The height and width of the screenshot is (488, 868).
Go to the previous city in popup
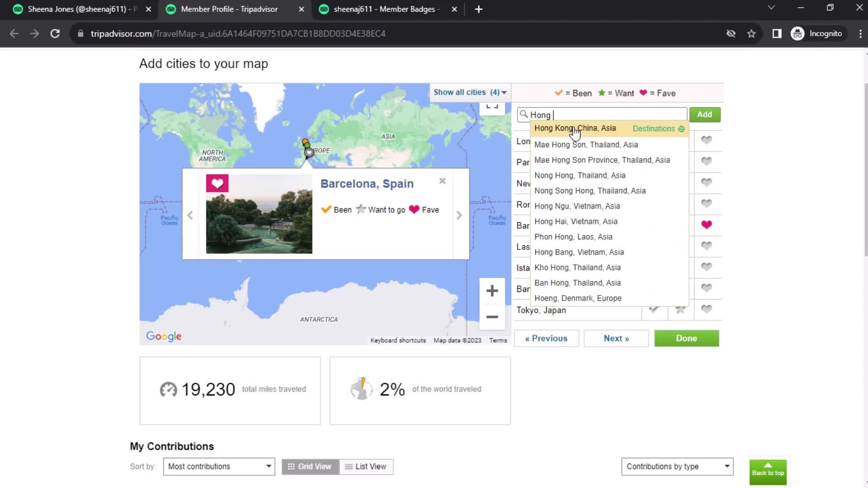pos(190,215)
